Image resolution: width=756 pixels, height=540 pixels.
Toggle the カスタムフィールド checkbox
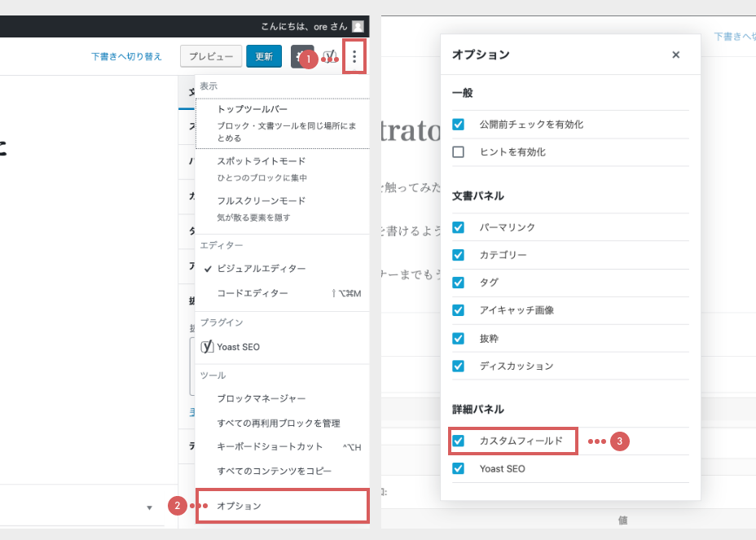point(459,441)
